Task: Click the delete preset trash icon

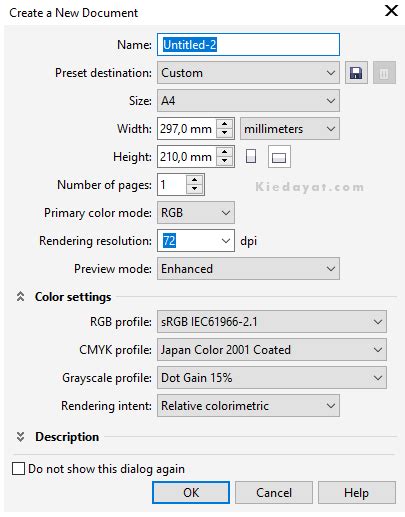Action: (384, 73)
